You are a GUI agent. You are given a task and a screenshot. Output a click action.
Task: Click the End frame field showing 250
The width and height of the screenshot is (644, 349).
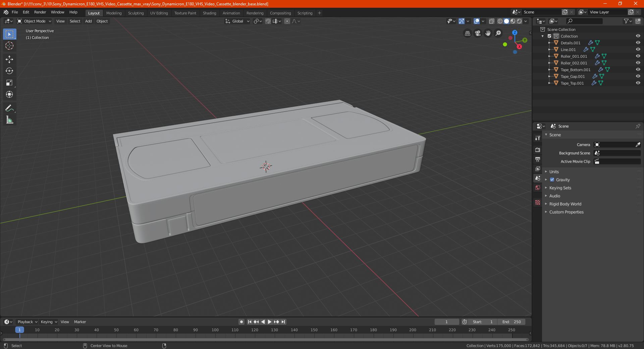[512, 322]
